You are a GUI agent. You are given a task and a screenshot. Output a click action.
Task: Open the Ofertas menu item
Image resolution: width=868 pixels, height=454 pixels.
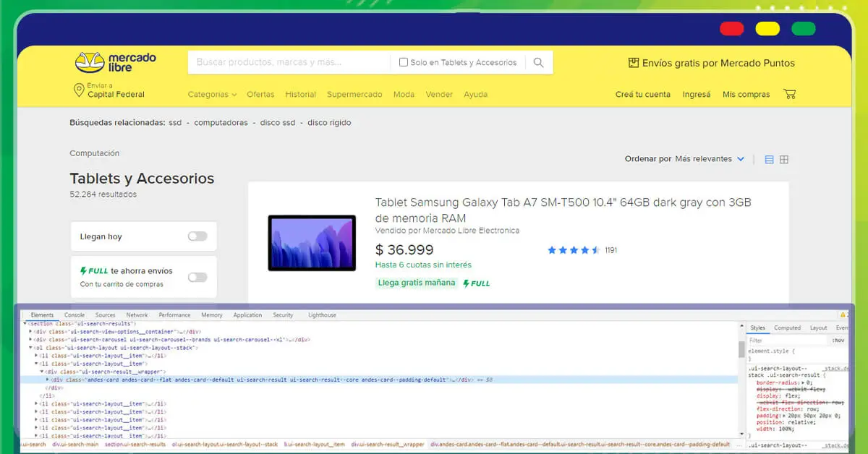(260, 95)
